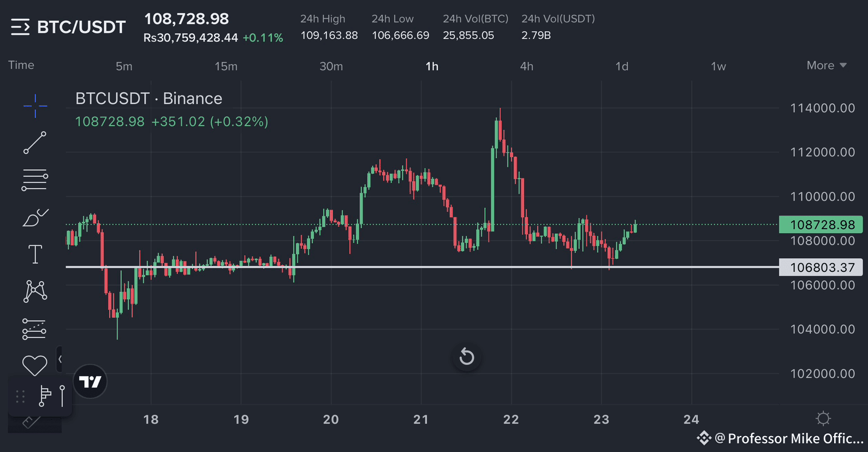Select the ruler measure tool
Image resolution: width=868 pixels, height=452 pixels.
[32, 422]
